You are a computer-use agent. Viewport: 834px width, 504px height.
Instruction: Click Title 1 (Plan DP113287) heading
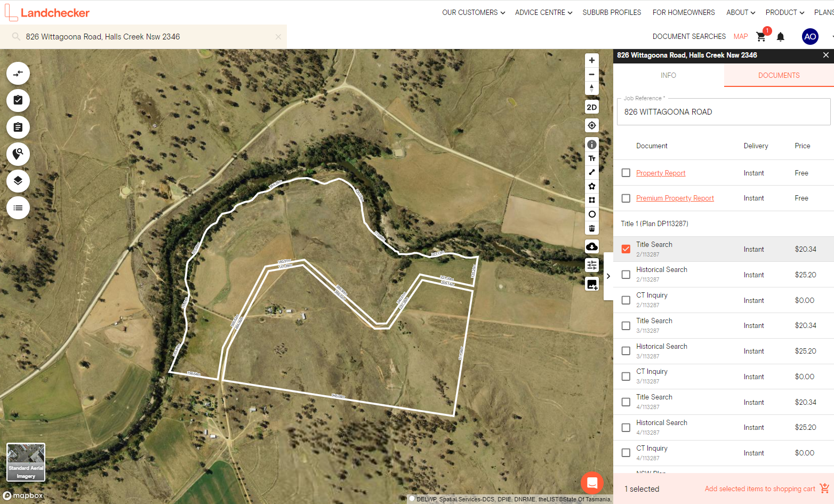click(x=654, y=223)
